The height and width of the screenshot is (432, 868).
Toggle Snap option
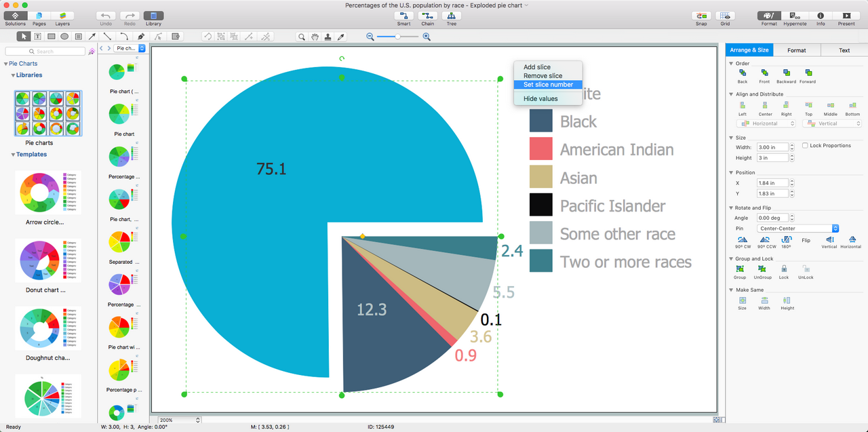tap(701, 16)
